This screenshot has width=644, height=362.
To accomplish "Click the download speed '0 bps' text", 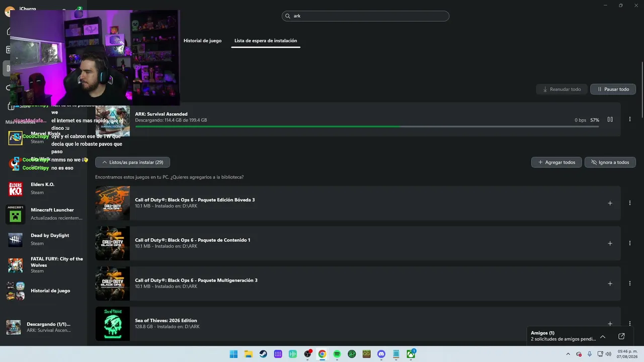I will pos(580,120).
